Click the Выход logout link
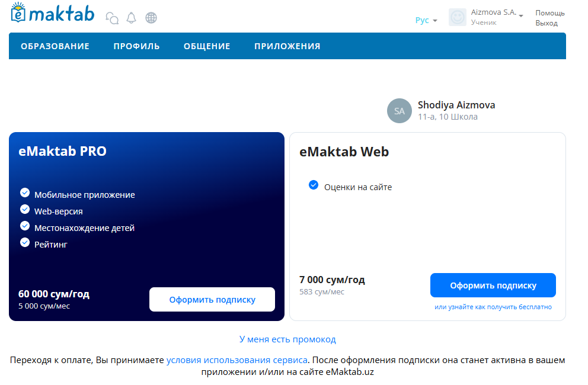 (x=547, y=23)
